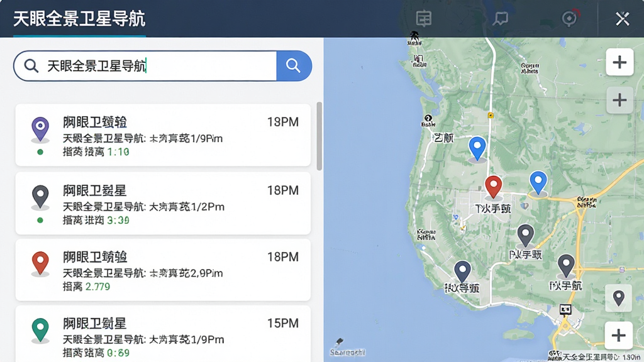This screenshot has width=644, height=362.
Task: Select the dark map pin above the 队手颞 label
Action: [x=525, y=236]
